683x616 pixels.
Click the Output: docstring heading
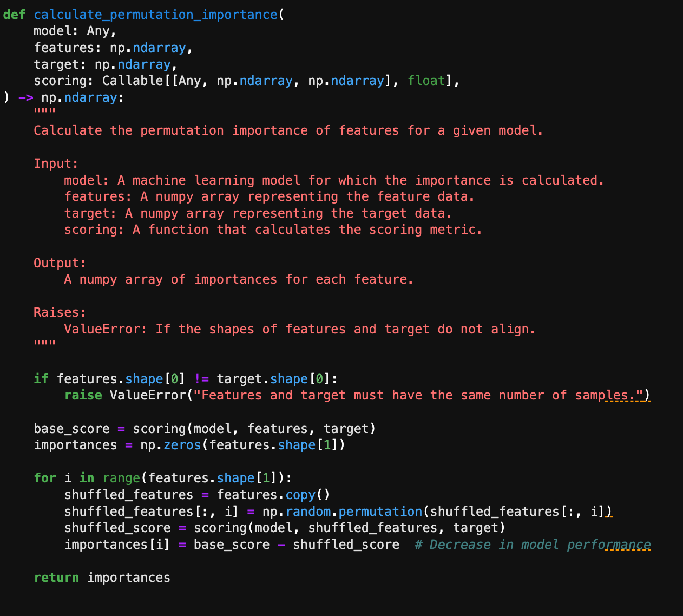point(60,263)
